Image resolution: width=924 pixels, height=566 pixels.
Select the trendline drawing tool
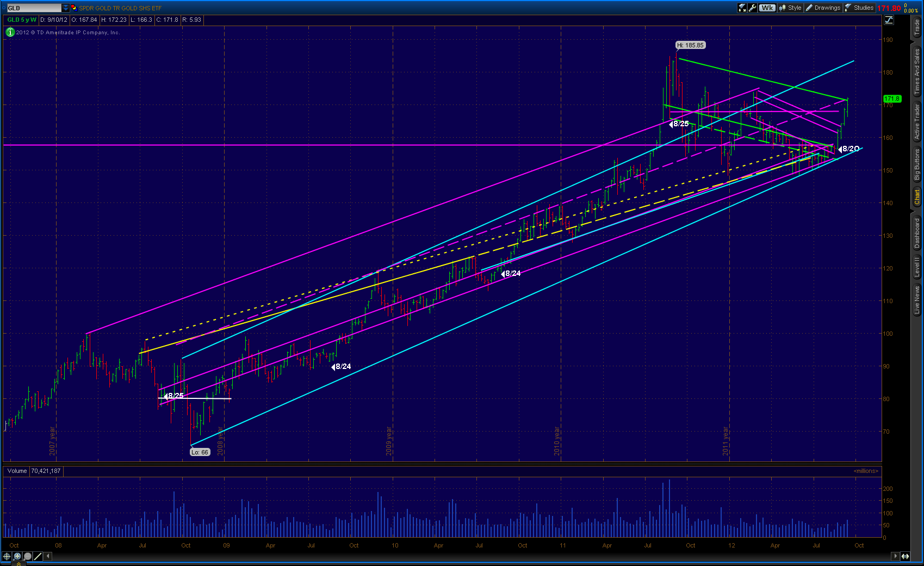38,556
